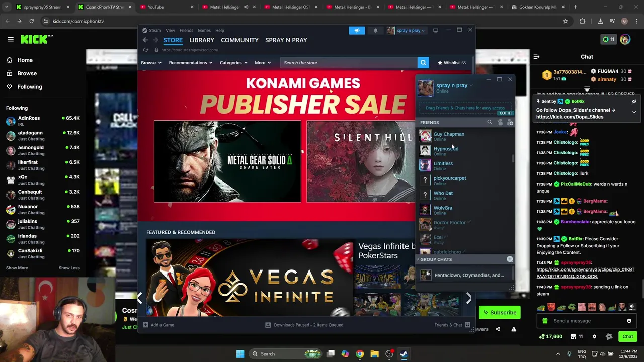Collapse Group Chats section
The width and height of the screenshot is (644, 362).
(417, 259)
